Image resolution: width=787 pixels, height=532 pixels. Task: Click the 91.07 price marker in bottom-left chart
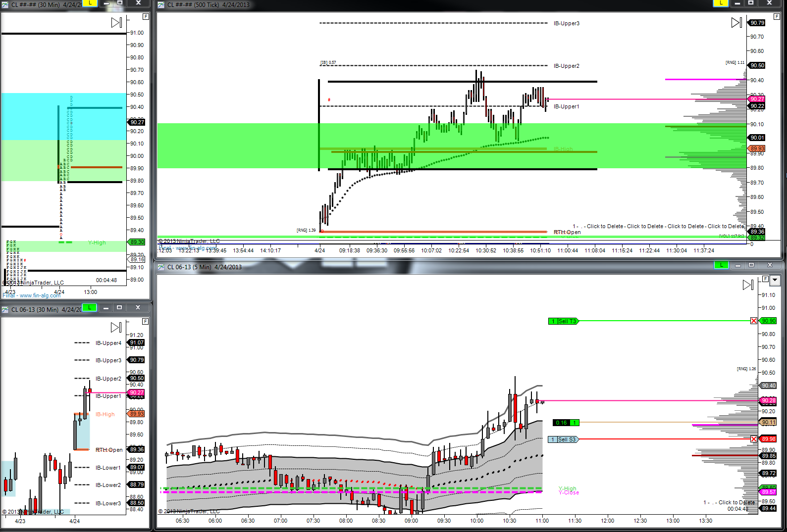[x=137, y=342]
